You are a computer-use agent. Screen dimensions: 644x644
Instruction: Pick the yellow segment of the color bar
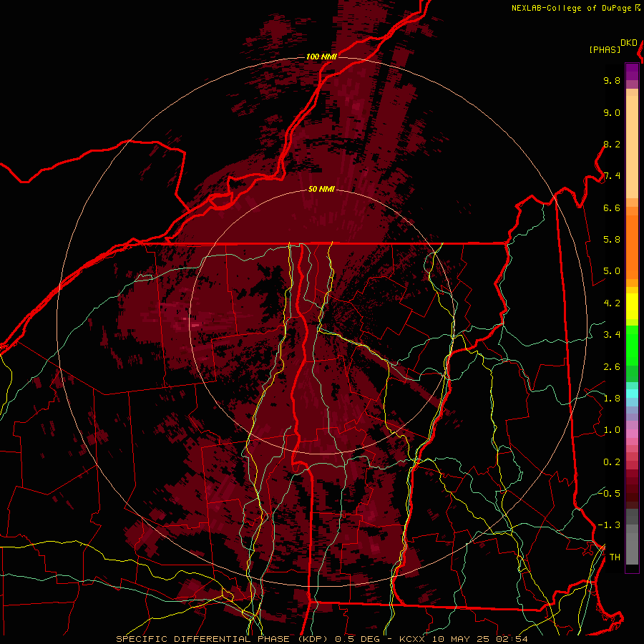point(632,306)
